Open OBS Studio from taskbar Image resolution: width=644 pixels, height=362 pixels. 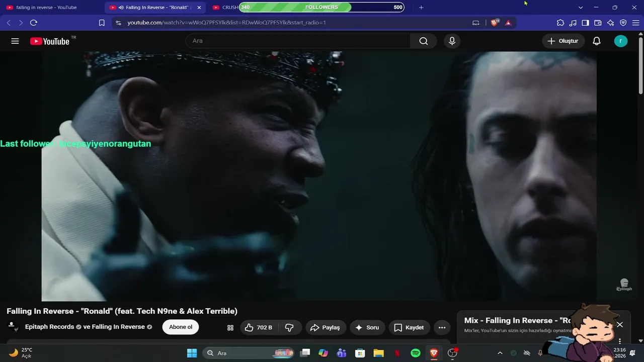tap(452, 353)
